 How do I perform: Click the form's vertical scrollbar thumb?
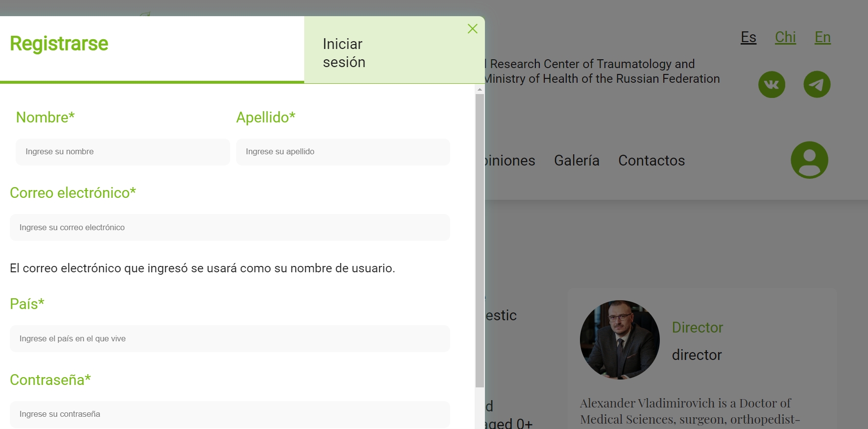pos(480,240)
